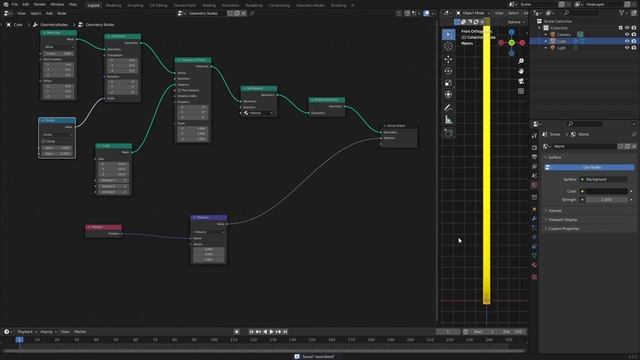640x360 pixels.
Task: Select the Select Box tool in viewport
Action: 448,35
